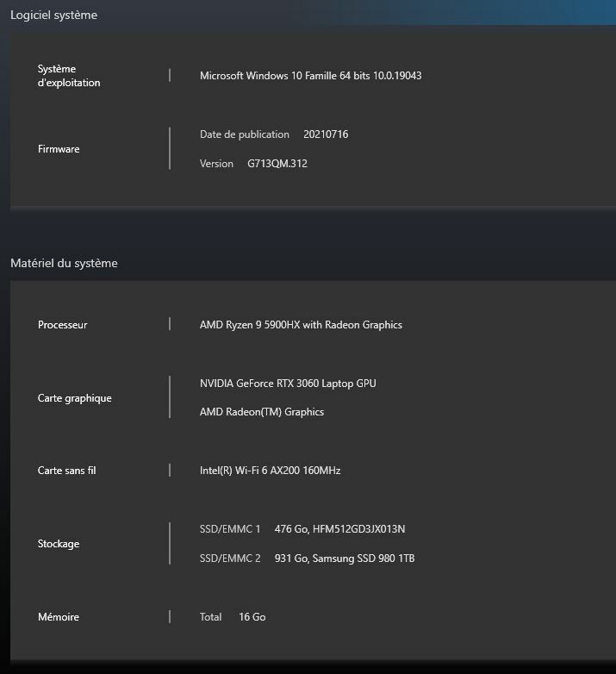This screenshot has height=674, width=616.
Task: Click the Microsoft Windows 10 Famille version text
Action: pyautogui.click(x=310, y=76)
